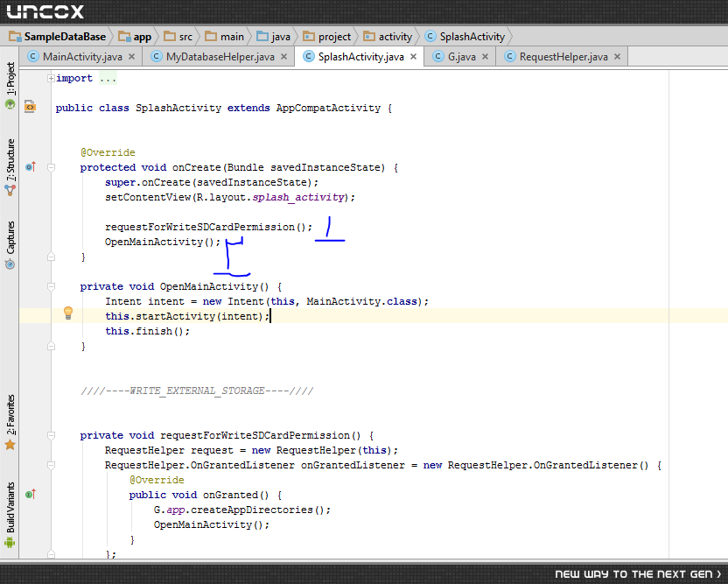Close the MyDatabaseHelper.java tab

284,57
